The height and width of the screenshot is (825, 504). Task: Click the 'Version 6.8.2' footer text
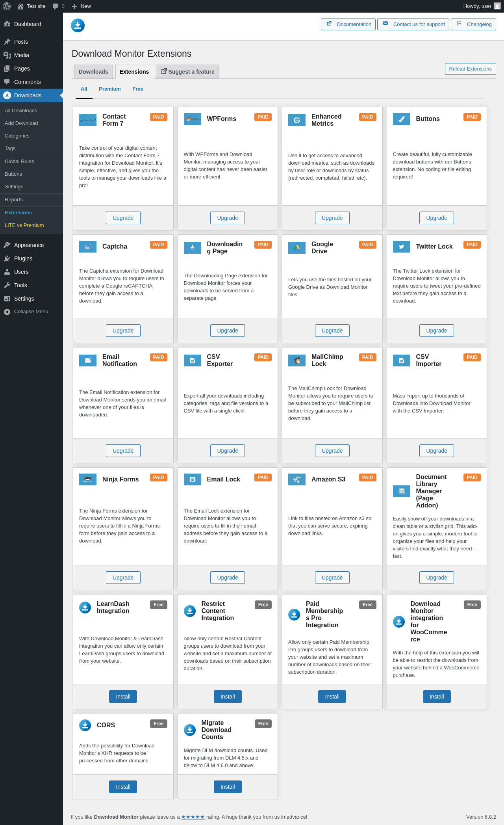click(481, 817)
